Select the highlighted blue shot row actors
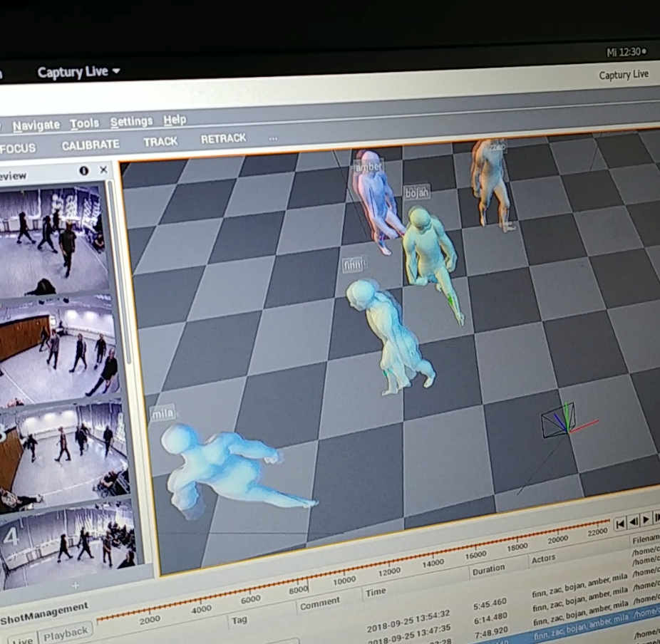This screenshot has height=644, width=660. point(581,627)
